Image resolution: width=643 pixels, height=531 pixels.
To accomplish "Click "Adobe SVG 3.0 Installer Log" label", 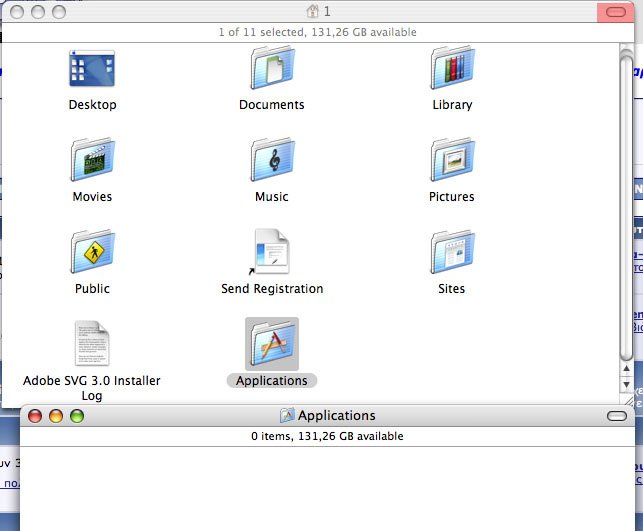I will [92, 388].
